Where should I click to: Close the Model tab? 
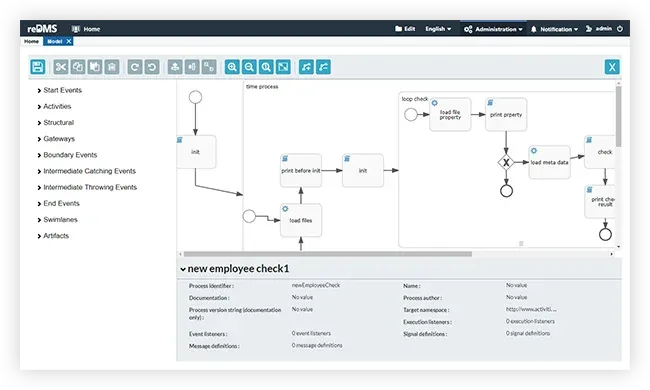tap(69, 41)
